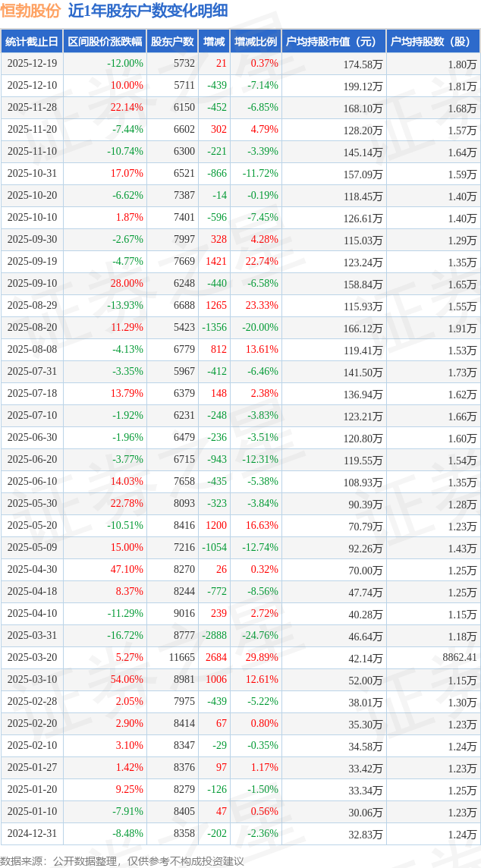The image size is (481, 868).
Task: Select the 47.10% price change cell
Action: 127,570
